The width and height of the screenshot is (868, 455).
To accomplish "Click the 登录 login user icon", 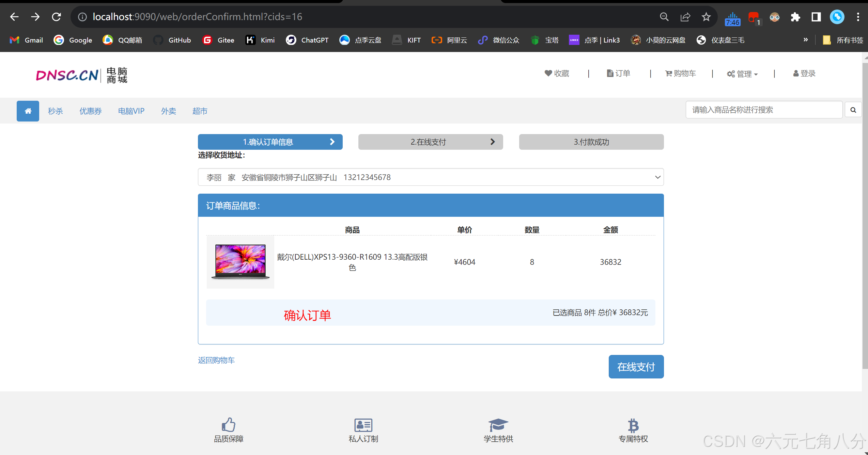I will coord(804,74).
